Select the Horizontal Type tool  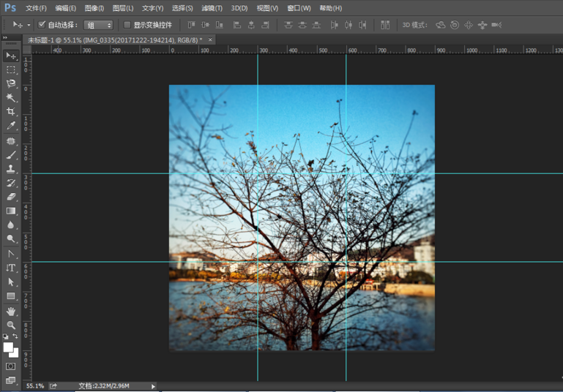click(11, 268)
